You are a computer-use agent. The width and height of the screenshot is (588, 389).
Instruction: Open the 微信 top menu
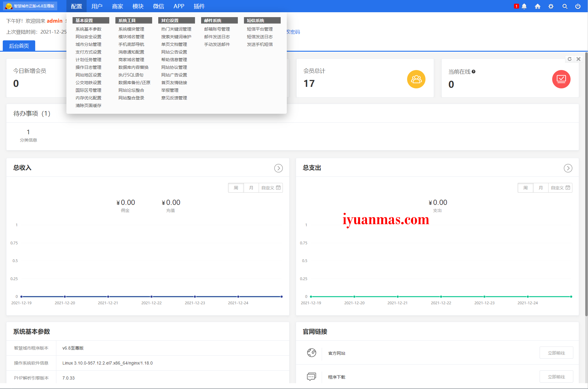[x=159, y=6]
